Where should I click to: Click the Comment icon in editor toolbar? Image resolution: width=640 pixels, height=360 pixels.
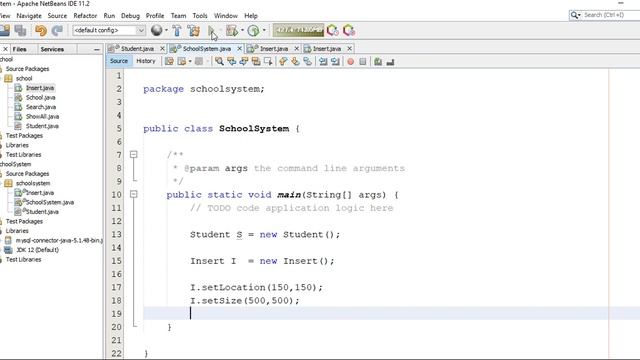(x=378, y=62)
